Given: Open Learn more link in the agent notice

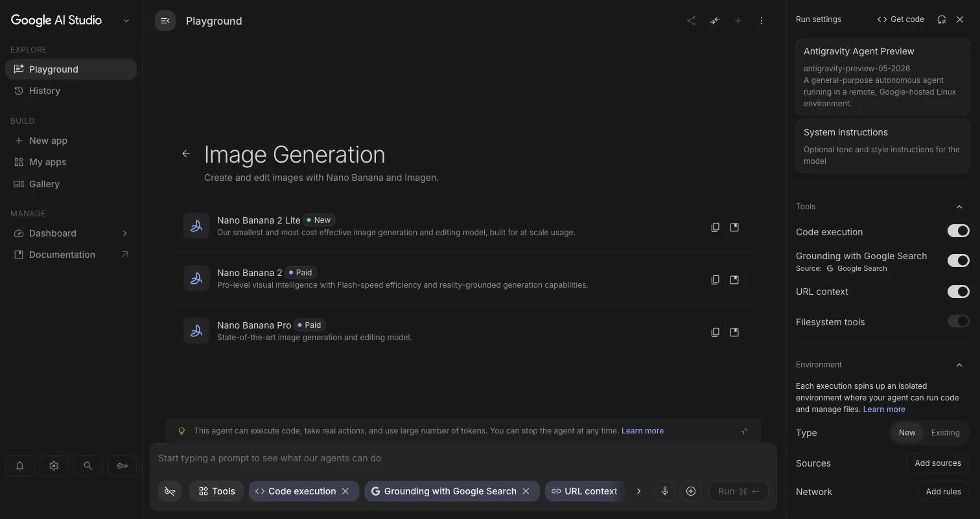Looking at the screenshot, I should pos(642,431).
